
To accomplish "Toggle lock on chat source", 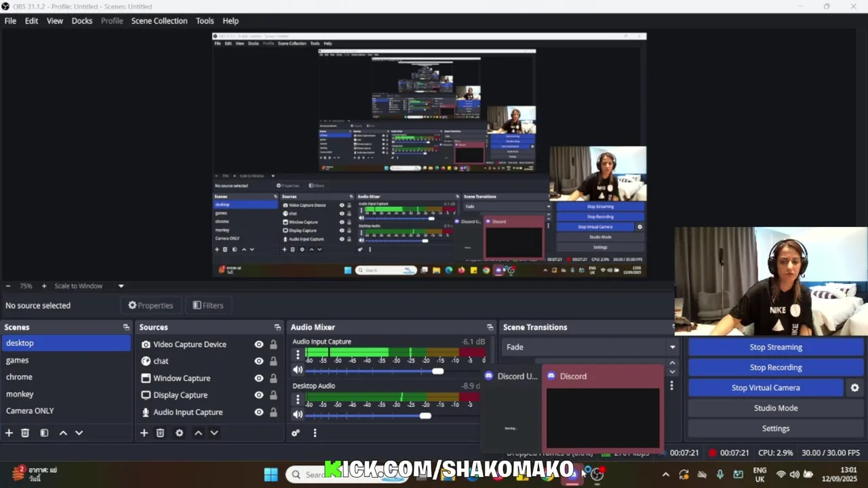I will tap(273, 361).
